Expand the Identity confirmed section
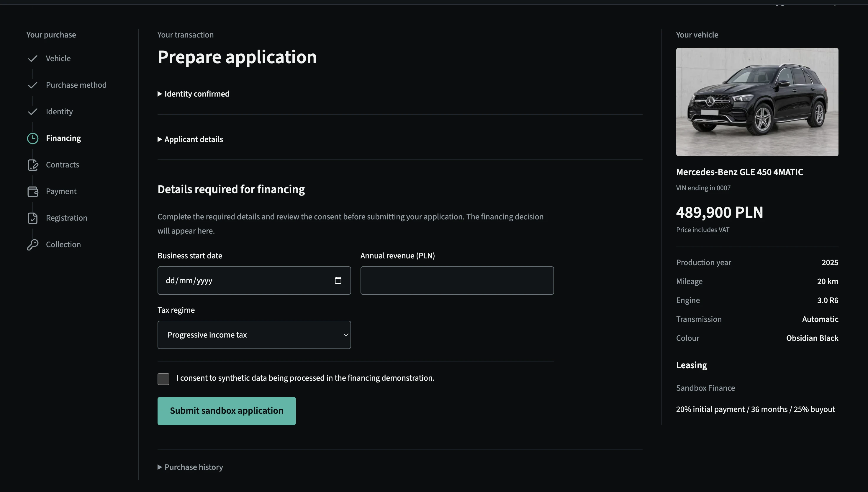The width and height of the screenshot is (868, 492). point(193,94)
